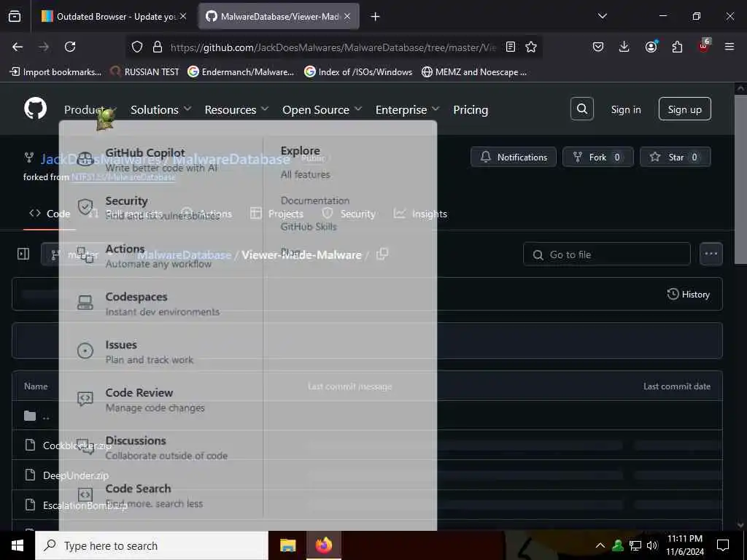
Task: Show hidden system tray icons
Action: pyautogui.click(x=600, y=545)
